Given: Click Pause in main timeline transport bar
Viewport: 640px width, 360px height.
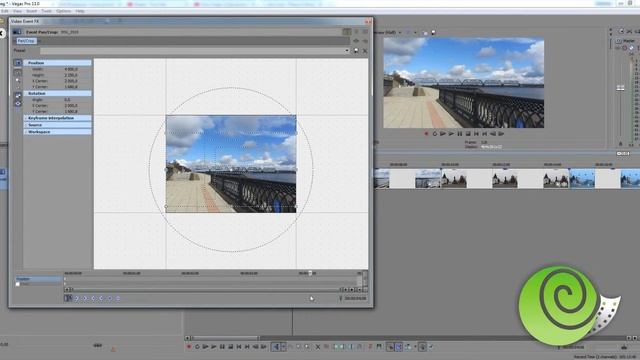Looking at the screenshot, I should (222, 347).
